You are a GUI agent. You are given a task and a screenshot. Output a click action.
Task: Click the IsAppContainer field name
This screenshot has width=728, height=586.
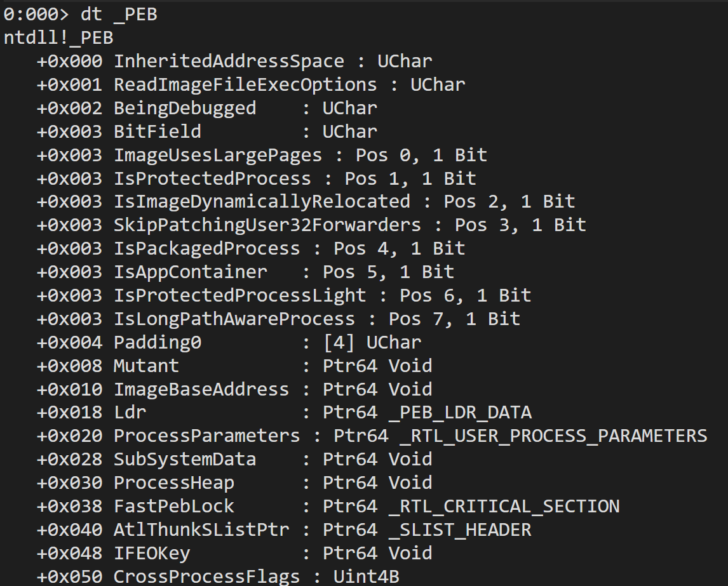(x=191, y=272)
